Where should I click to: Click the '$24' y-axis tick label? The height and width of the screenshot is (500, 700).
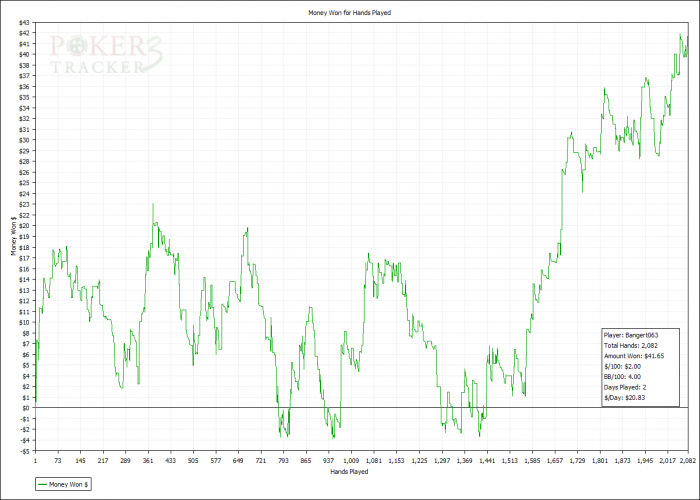(x=24, y=194)
